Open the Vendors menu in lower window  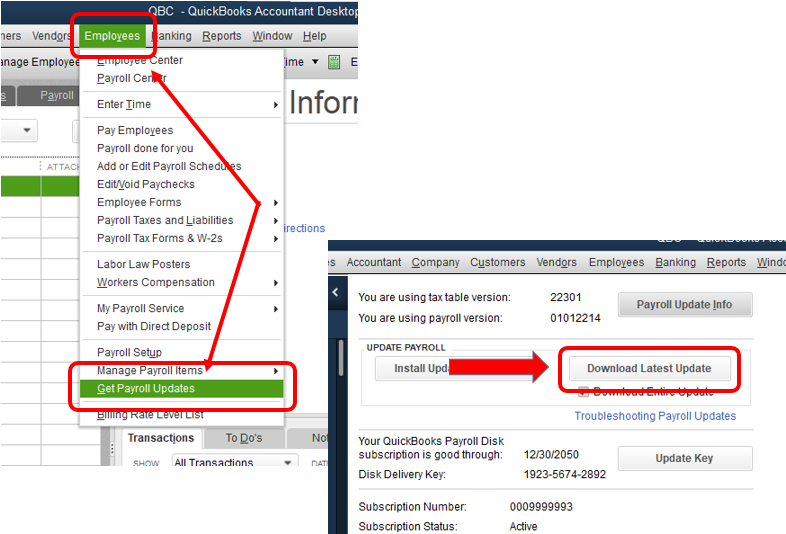[x=556, y=262]
